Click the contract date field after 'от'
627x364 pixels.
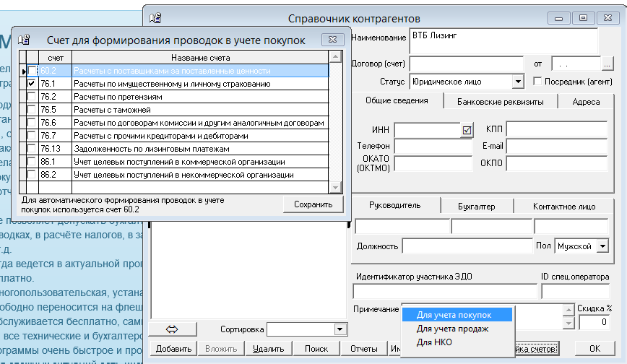click(576, 64)
